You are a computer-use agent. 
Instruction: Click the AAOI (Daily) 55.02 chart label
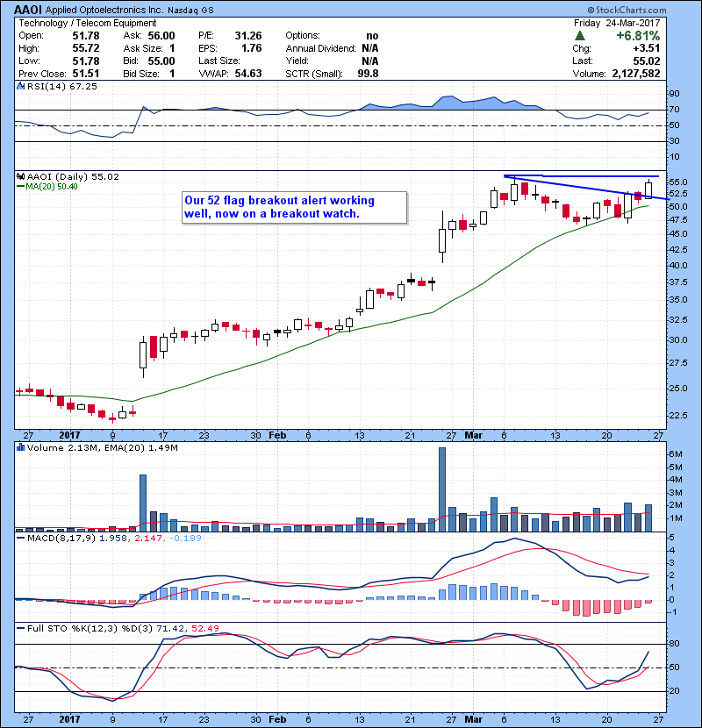pos(73,177)
